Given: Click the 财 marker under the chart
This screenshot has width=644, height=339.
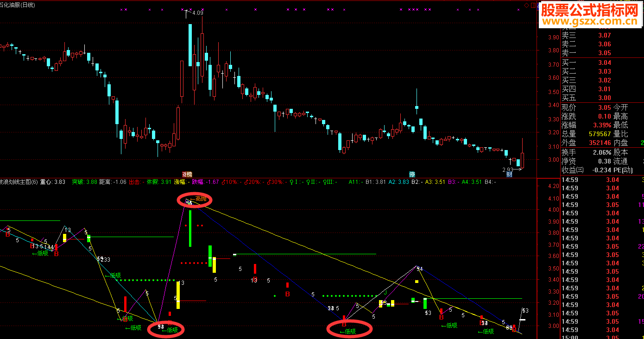Looking at the screenshot, I should [509, 175].
